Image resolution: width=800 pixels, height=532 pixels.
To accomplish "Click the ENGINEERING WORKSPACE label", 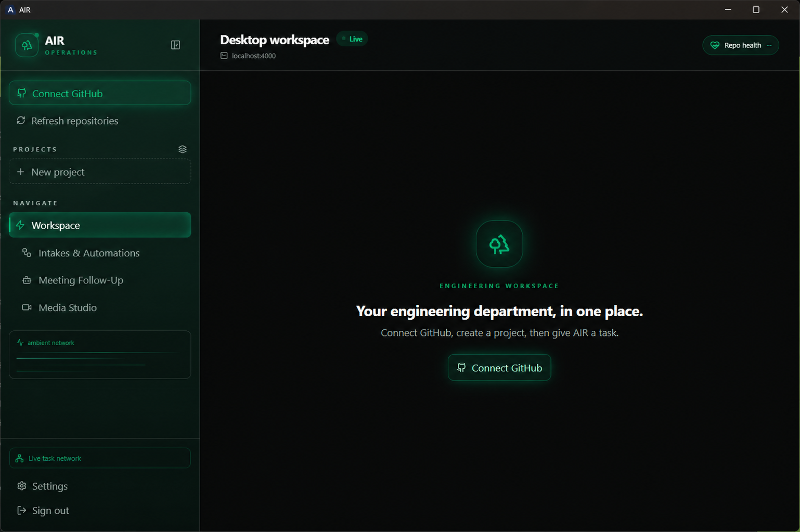I will (499, 286).
